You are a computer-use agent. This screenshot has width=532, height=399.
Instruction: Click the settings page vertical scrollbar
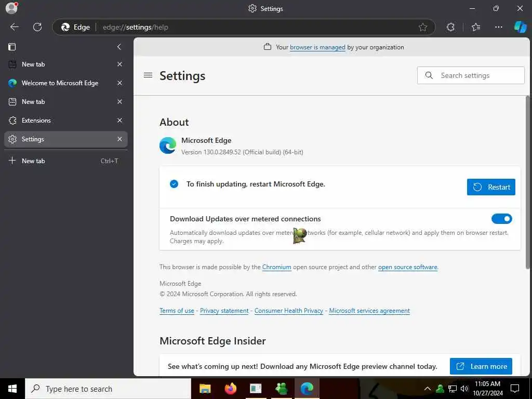pos(528,183)
